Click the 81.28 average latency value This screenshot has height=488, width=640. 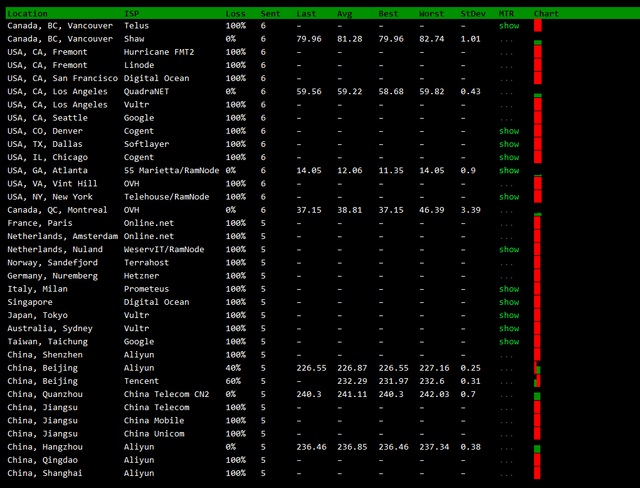349,39
